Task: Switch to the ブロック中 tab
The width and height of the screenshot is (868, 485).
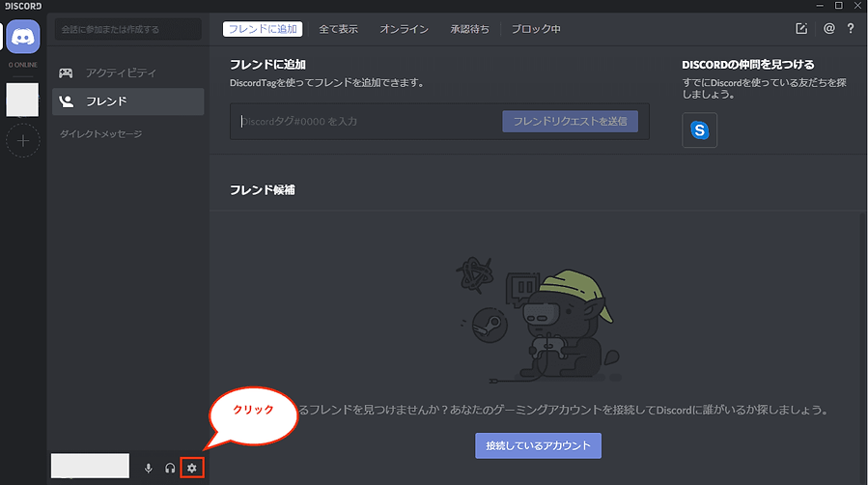Action: pos(535,29)
